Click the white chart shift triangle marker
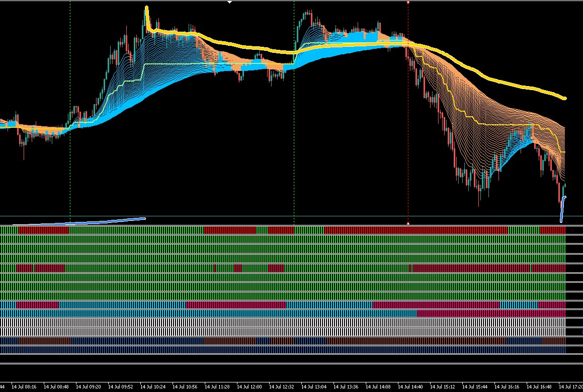 click(230, 2)
